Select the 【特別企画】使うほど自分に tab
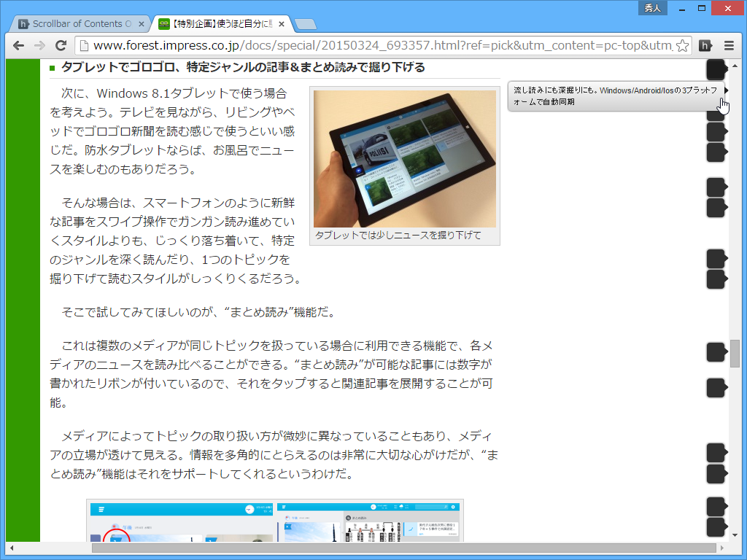The width and height of the screenshot is (747, 560). click(x=222, y=23)
